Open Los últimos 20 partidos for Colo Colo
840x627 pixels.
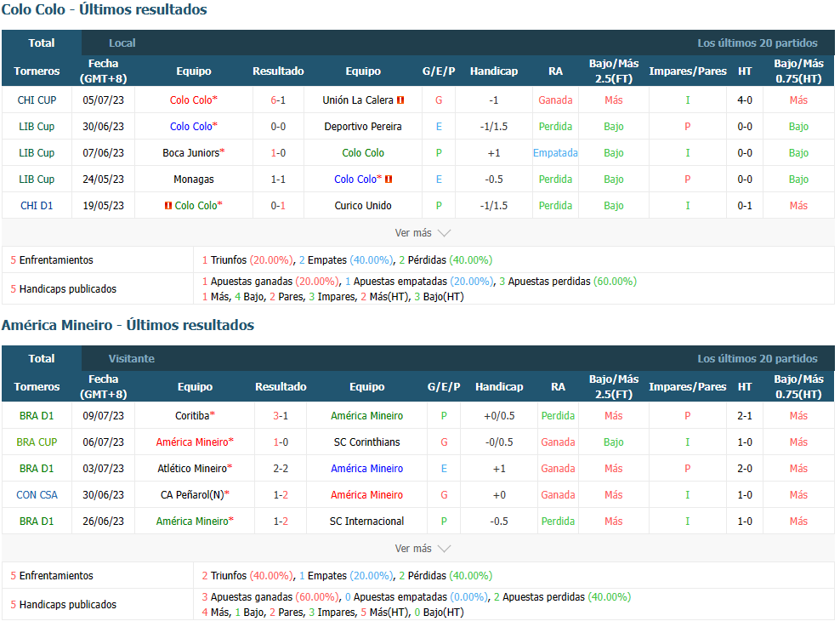(x=757, y=43)
